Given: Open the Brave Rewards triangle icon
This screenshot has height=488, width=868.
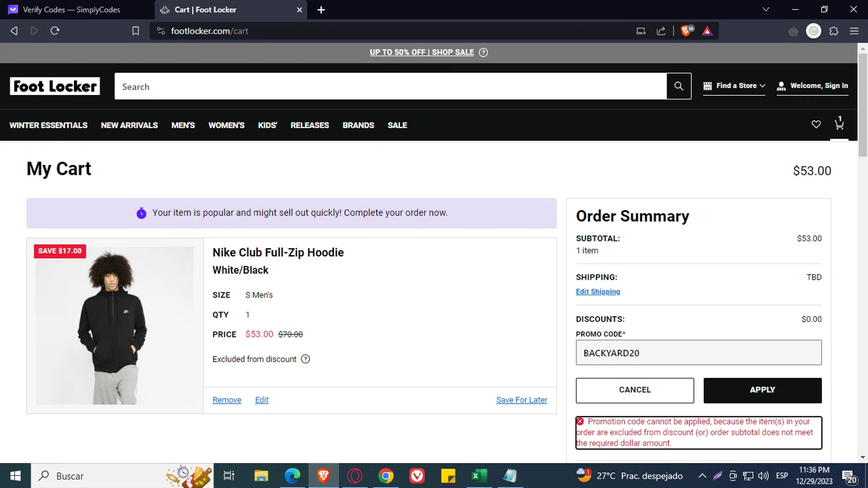Looking at the screenshot, I should 707,31.
